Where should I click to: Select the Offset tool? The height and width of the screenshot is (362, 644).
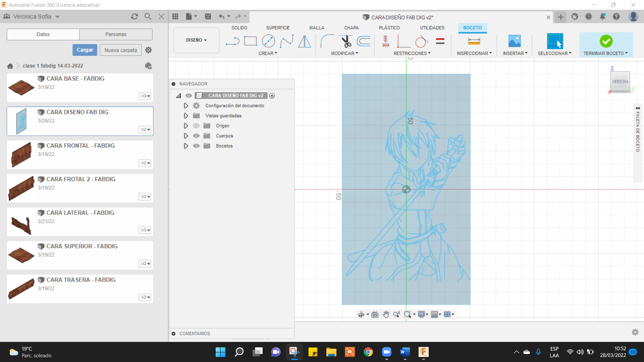coord(364,41)
